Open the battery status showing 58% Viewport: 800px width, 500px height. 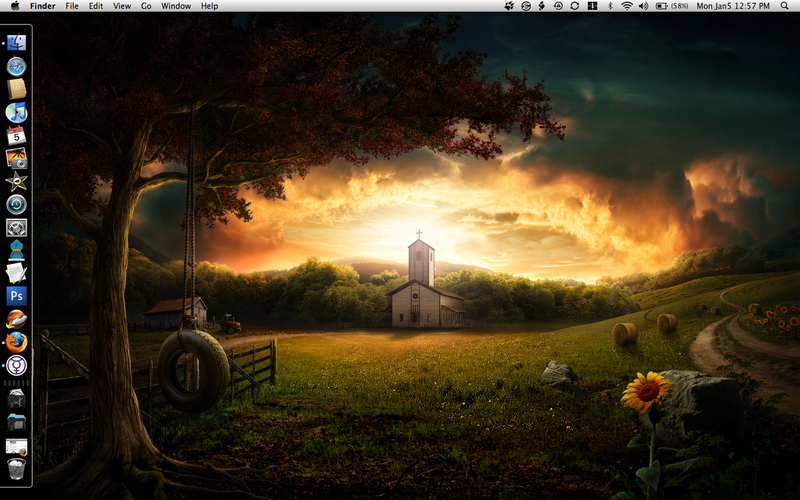tap(671, 6)
